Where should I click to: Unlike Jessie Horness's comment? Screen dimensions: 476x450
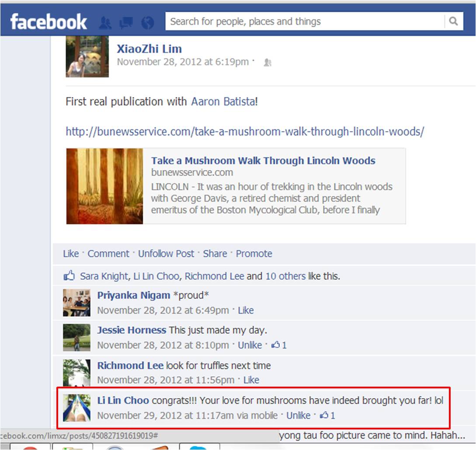point(250,345)
